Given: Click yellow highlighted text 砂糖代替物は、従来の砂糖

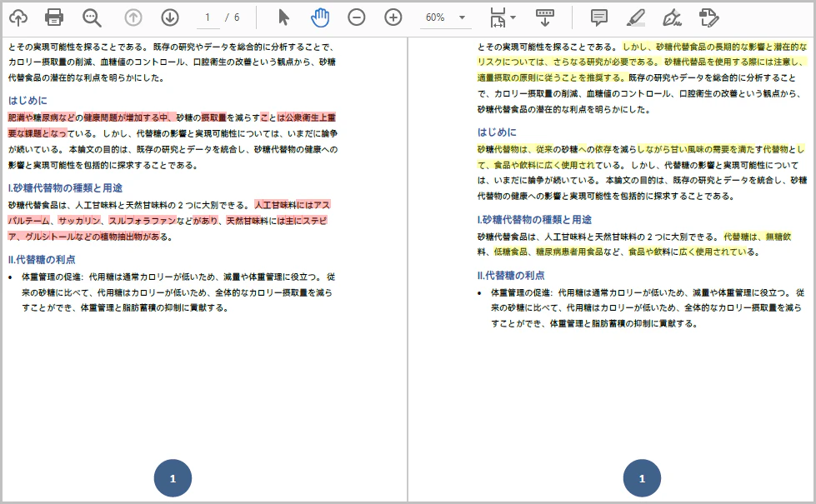Looking at the screenshot, I should pos(528,149).
